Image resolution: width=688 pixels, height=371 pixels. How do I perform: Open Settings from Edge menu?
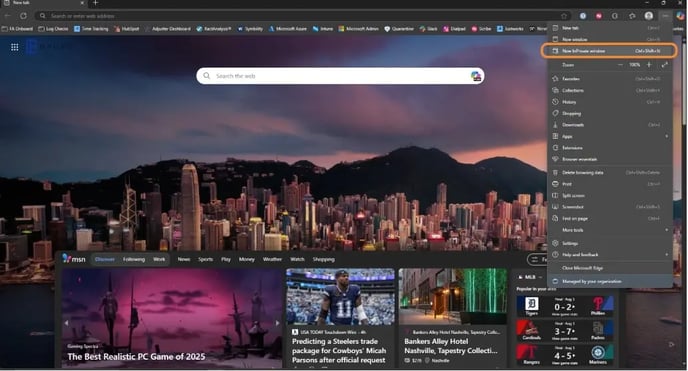[609, 243]
